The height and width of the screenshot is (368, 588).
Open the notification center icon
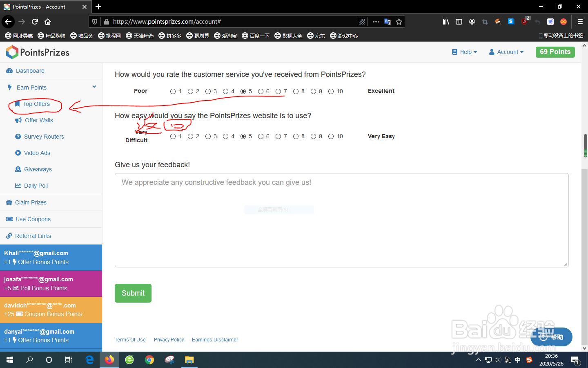[x=576, y=360]
